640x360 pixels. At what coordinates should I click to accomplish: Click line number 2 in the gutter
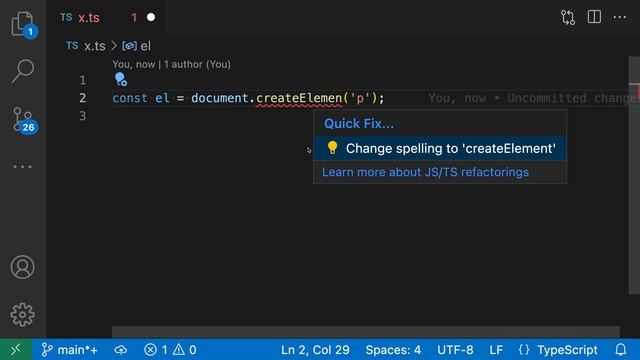point(82,98)
